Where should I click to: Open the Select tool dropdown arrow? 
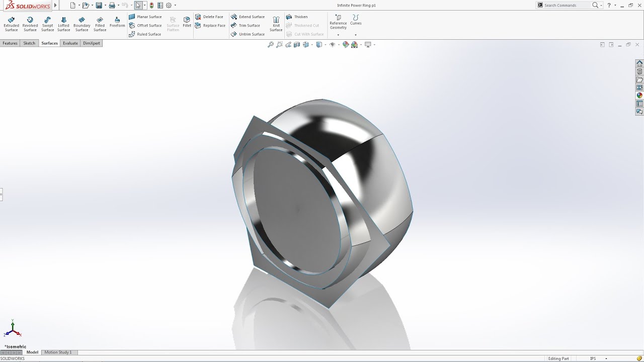pyautogui.click(x=144, y=6)
